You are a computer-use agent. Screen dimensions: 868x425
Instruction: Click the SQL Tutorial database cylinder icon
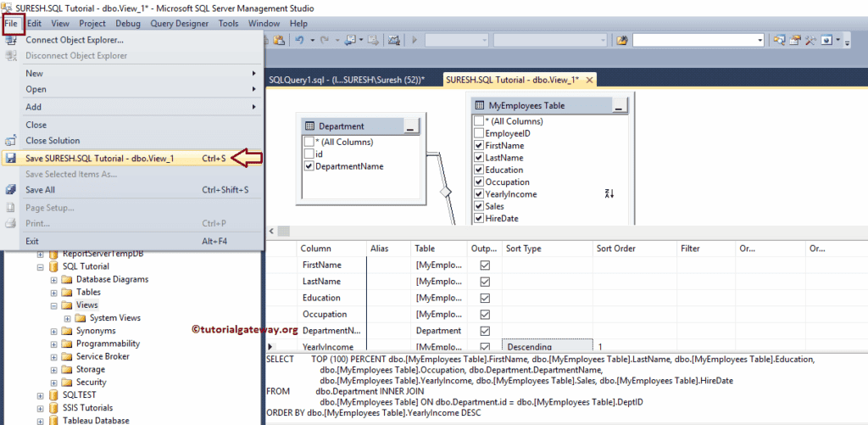coord(53,266)
